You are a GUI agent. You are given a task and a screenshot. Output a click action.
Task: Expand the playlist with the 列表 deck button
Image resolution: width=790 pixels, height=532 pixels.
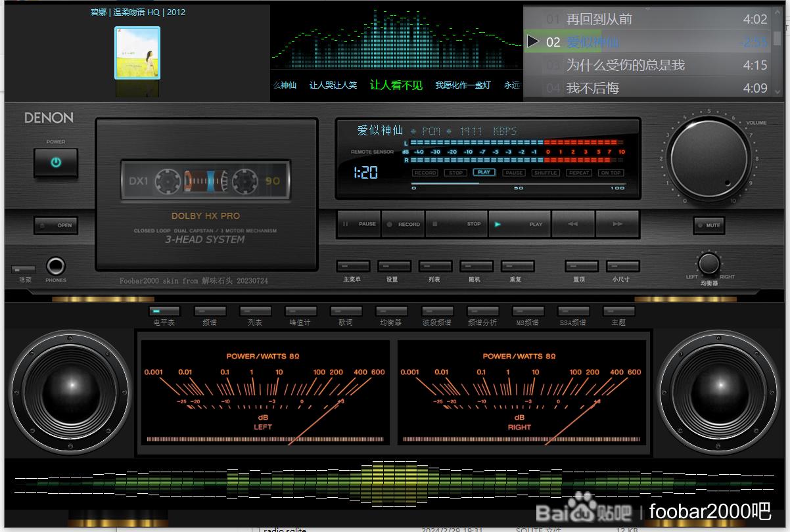435,267
